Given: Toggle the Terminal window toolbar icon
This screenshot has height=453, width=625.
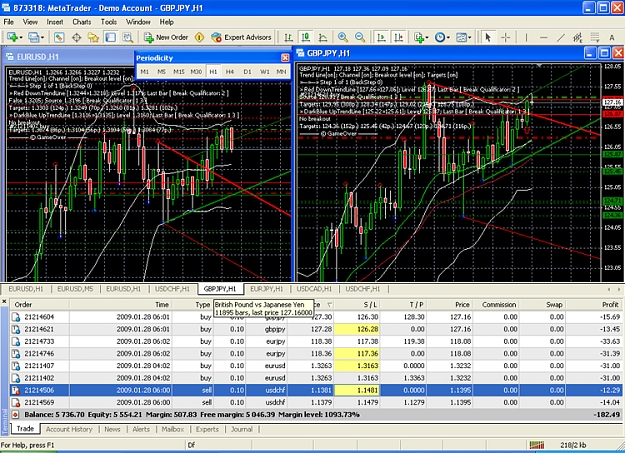Looking at the screenshot, I should 110,37.
